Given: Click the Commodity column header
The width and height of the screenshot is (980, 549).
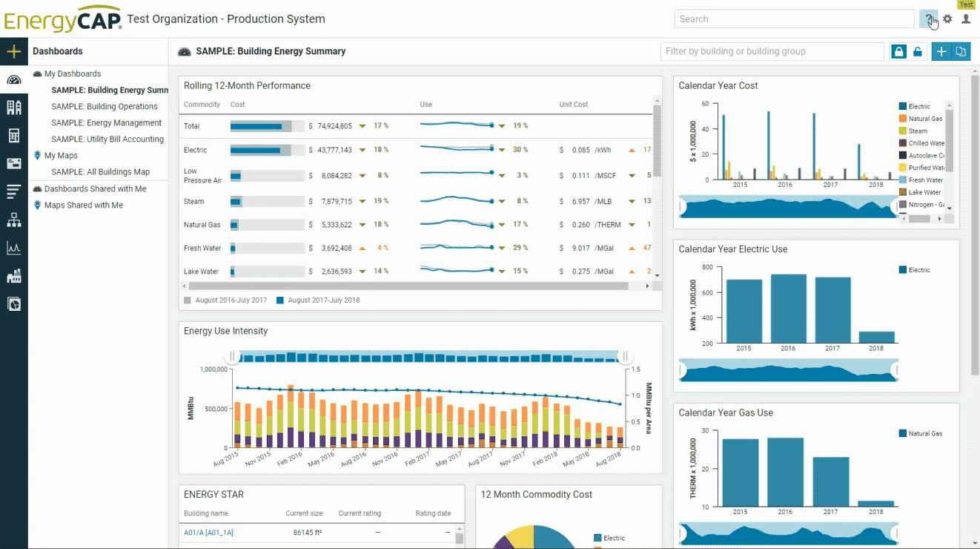Looking at the screenshot, I should 202,105.
